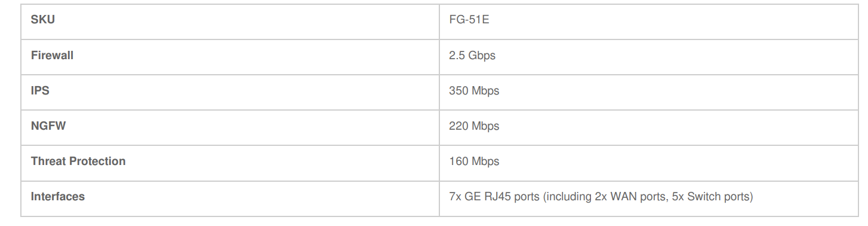Select the 220 Mbps NGFW value

474,126
